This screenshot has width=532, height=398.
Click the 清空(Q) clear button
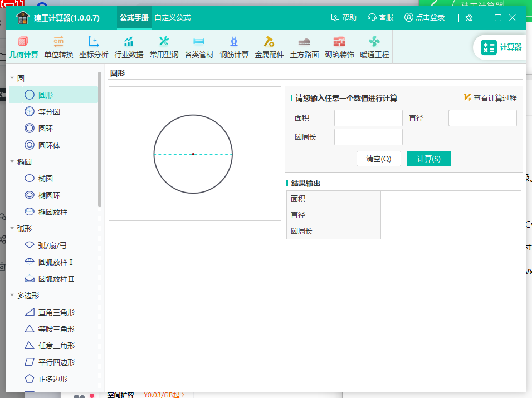coord(379,159)
